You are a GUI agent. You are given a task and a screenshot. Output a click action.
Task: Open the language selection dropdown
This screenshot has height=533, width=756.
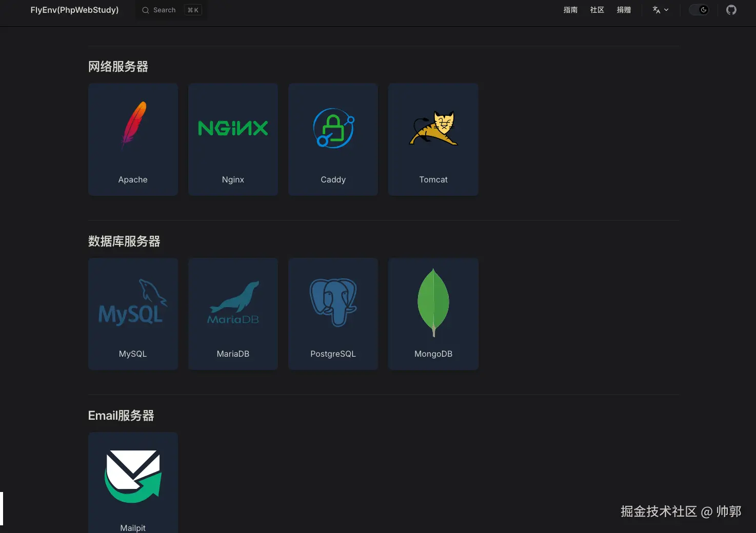(661, 10)
